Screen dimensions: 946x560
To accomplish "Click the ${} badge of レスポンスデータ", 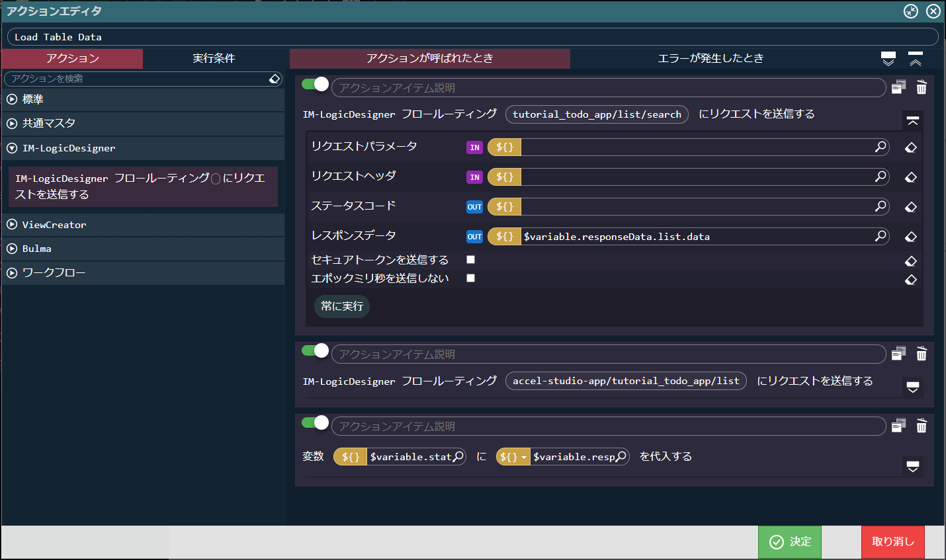I will (505, 236).
